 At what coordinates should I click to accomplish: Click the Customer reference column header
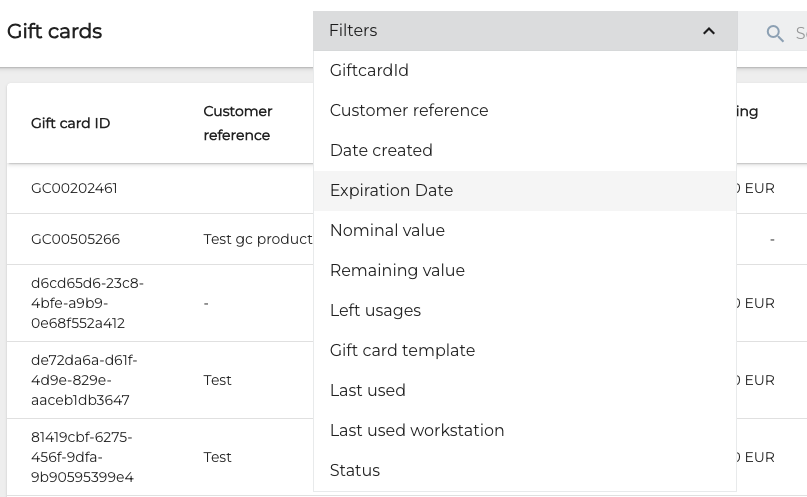click(x=238, y=123)
